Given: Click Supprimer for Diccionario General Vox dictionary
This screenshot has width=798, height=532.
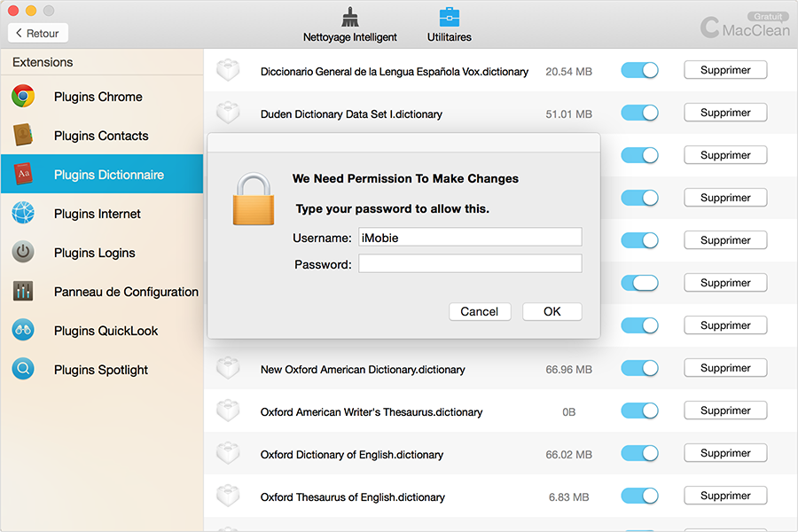Looking at the screenshot, I should tap(725, 70).
